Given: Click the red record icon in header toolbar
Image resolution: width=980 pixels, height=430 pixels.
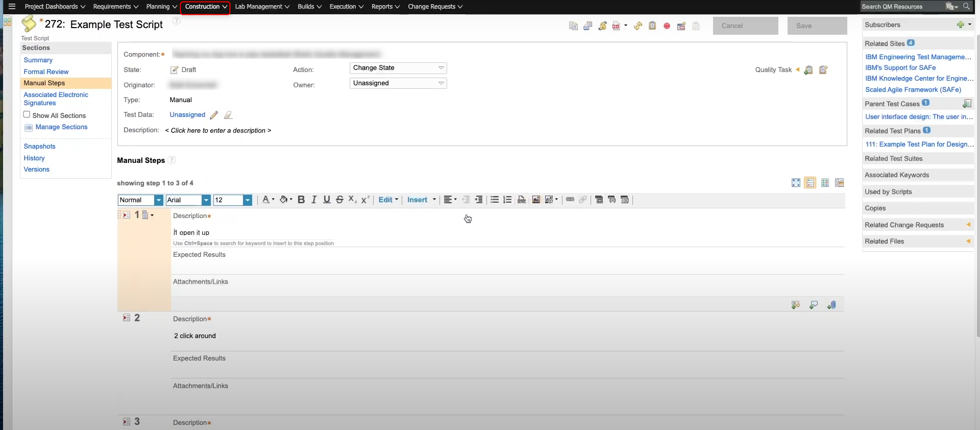Looking at the screenshot, I should click(667, 26).
